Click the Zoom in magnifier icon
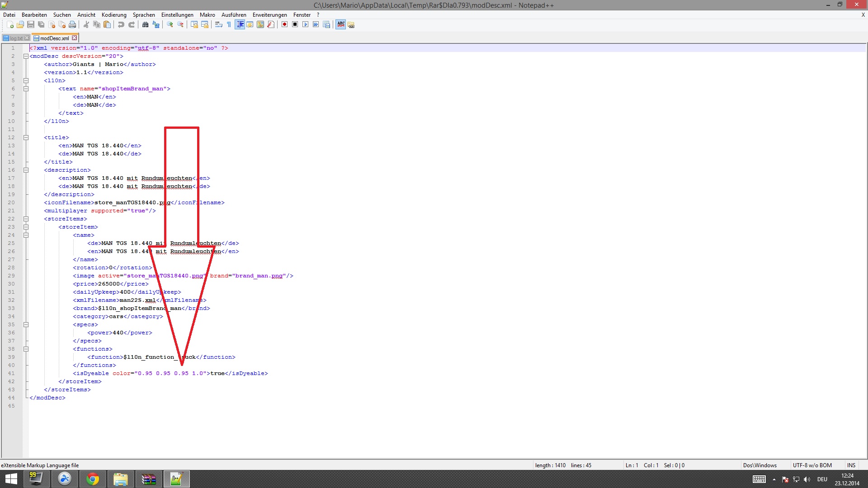The height and width of the screenshot is (488, 868). [x=170, y=24]
